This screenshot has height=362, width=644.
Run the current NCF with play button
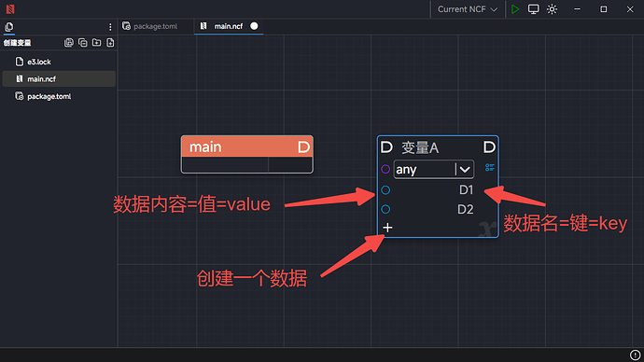515,9
